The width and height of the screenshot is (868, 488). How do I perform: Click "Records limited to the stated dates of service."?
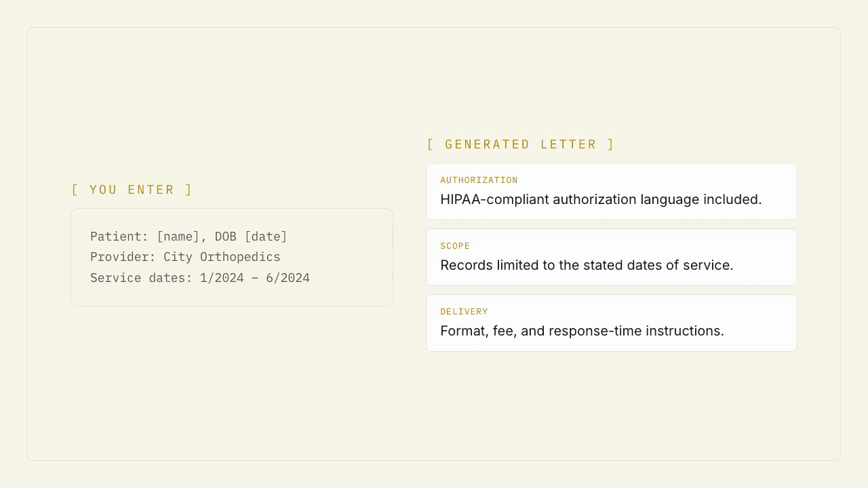point(587,265)
